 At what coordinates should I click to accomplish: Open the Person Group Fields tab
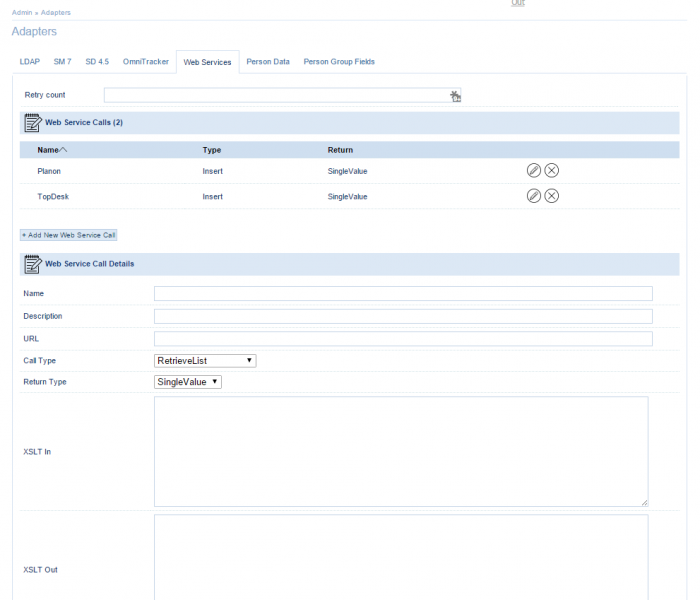pos(339,62)
